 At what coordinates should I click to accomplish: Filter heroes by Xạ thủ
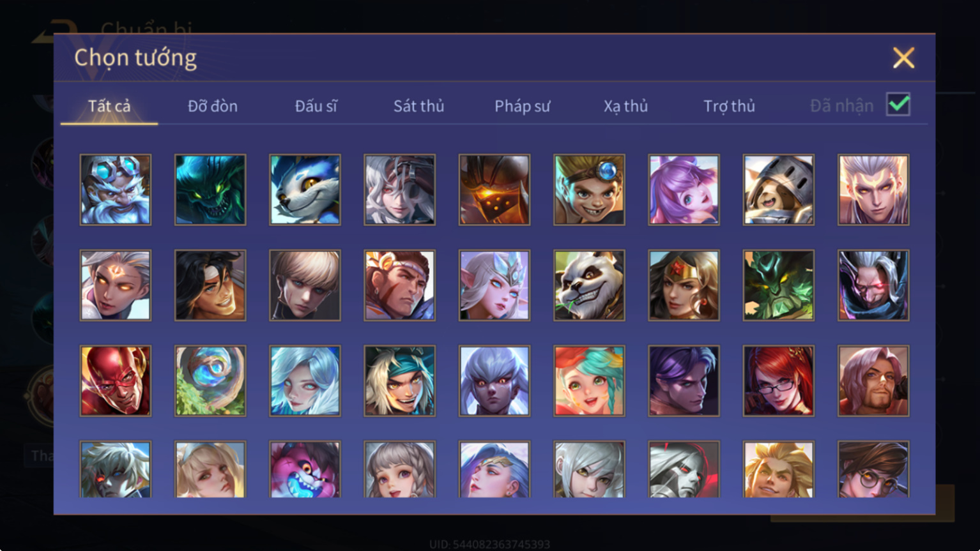pos(625,106)
